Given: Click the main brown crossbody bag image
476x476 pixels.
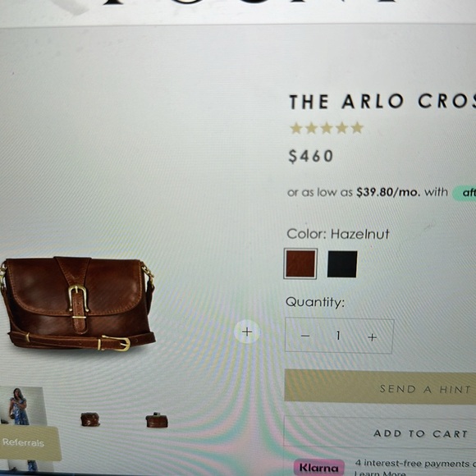Looking at the screenshot, I should [x=78, y=304].
